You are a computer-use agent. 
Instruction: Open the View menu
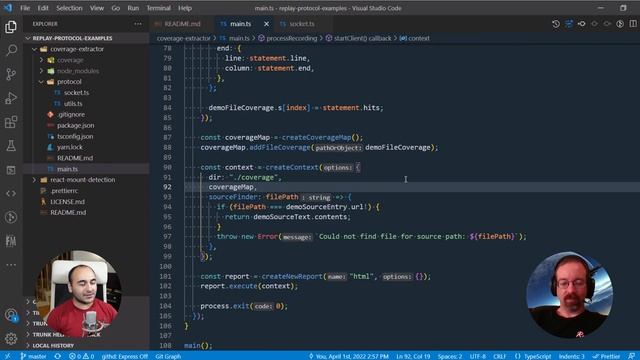97,8
